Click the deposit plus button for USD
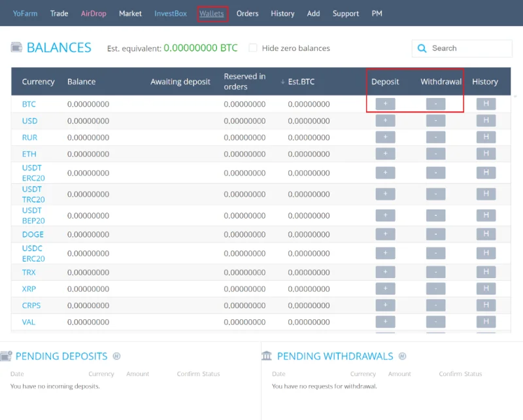The height and width of the screenshot is (420, 523). [x=385, y=120]
